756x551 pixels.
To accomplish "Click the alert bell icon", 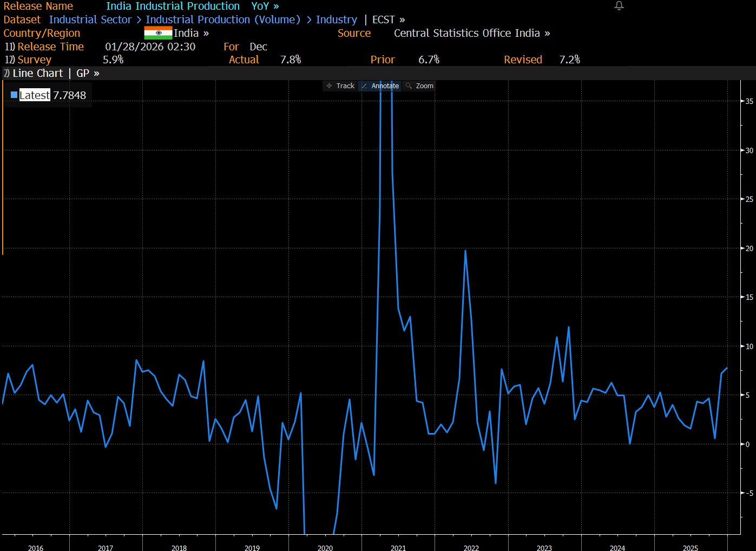I will click(619, 5).
